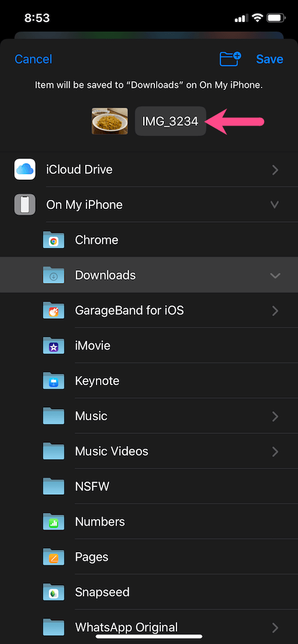Tap the food photo thumbnail
This screenshot has height=644, width=298.
click(x=110, y=121)
